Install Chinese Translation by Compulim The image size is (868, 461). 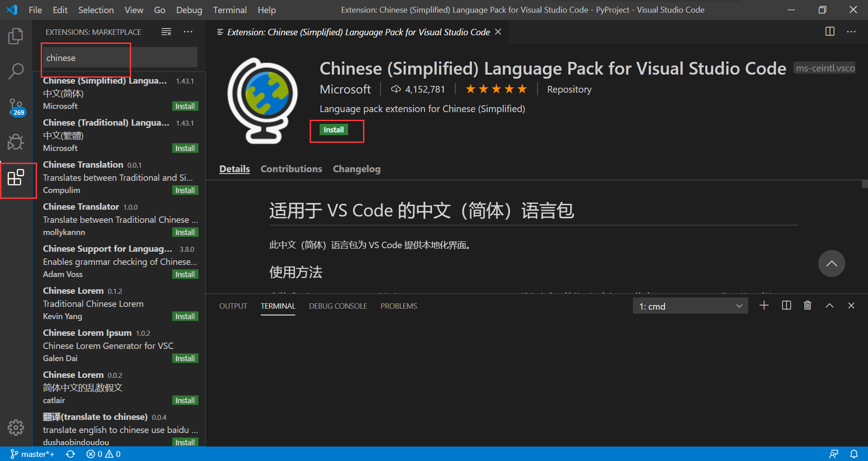185,190
